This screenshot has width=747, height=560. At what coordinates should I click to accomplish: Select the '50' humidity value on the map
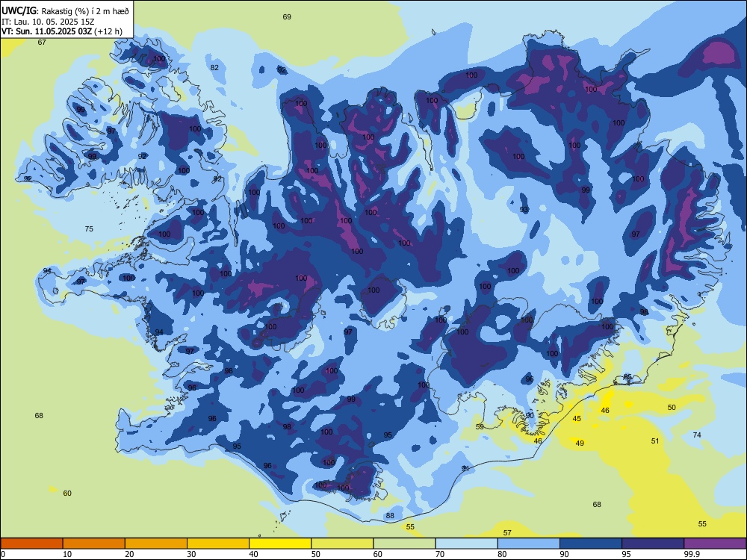pos(672,407)
